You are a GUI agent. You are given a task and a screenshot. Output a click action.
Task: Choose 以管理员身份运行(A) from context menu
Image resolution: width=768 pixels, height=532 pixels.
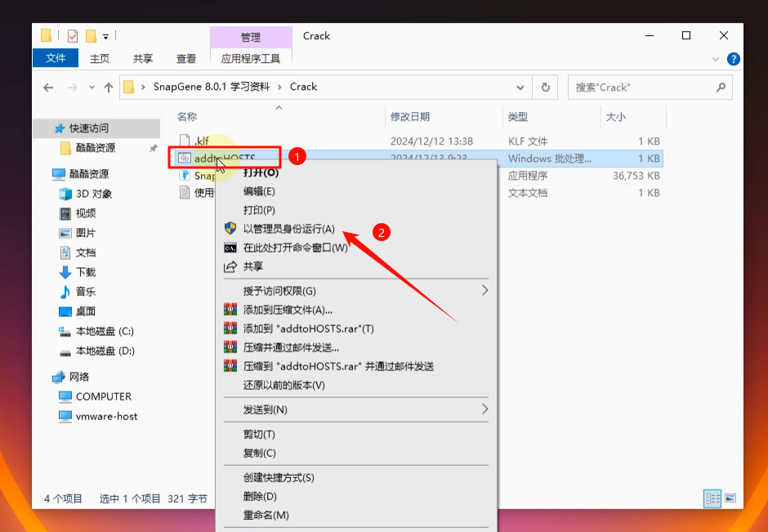(288, 229)
